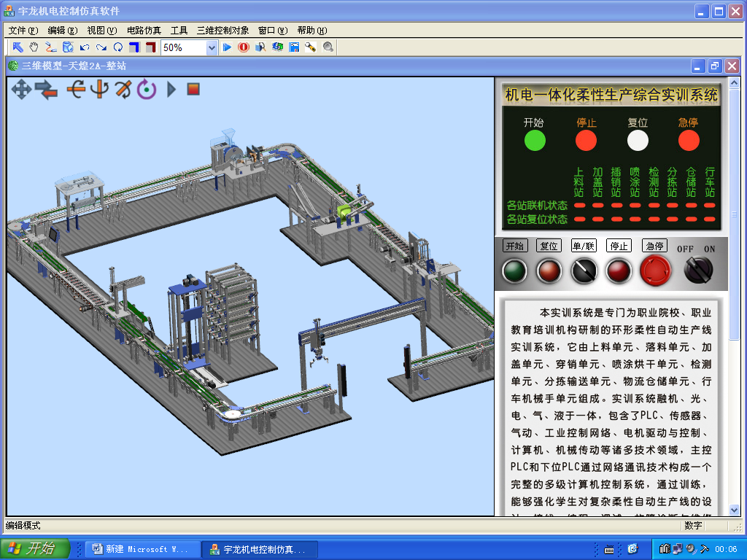Click the 上料站 online status light

579,206
